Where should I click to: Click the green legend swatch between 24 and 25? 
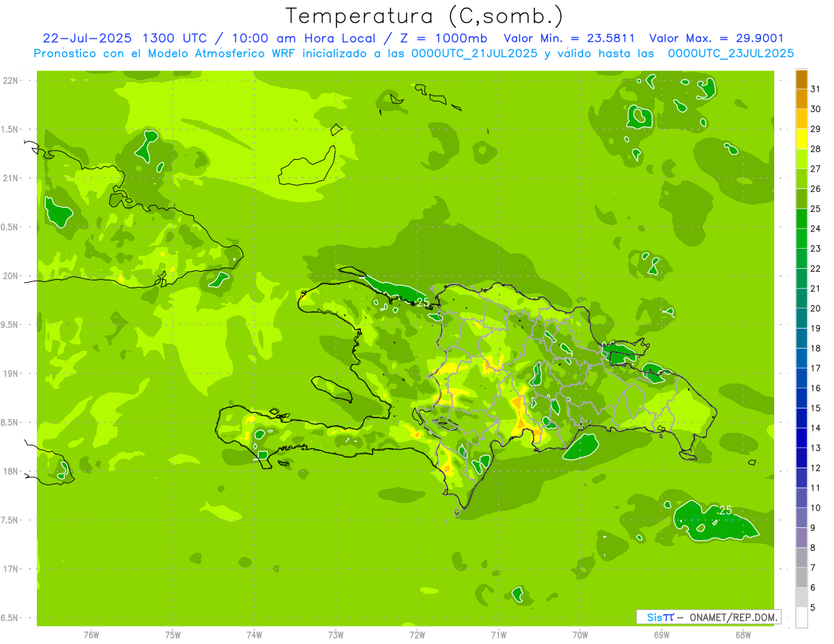point(801,219)
